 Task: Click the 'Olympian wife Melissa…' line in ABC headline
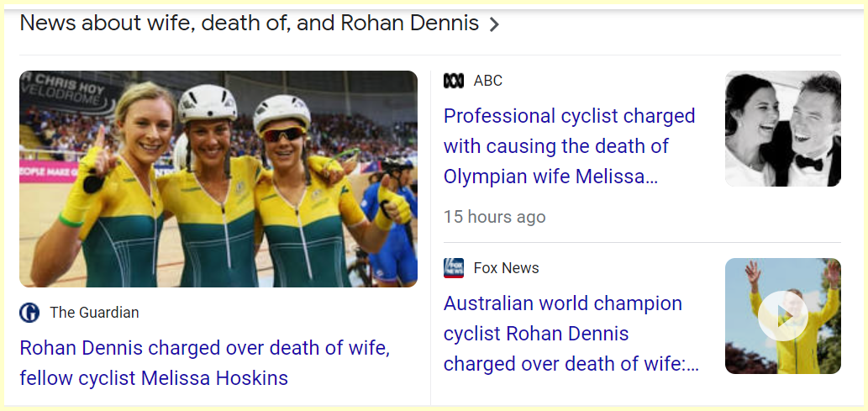[550, 177]
